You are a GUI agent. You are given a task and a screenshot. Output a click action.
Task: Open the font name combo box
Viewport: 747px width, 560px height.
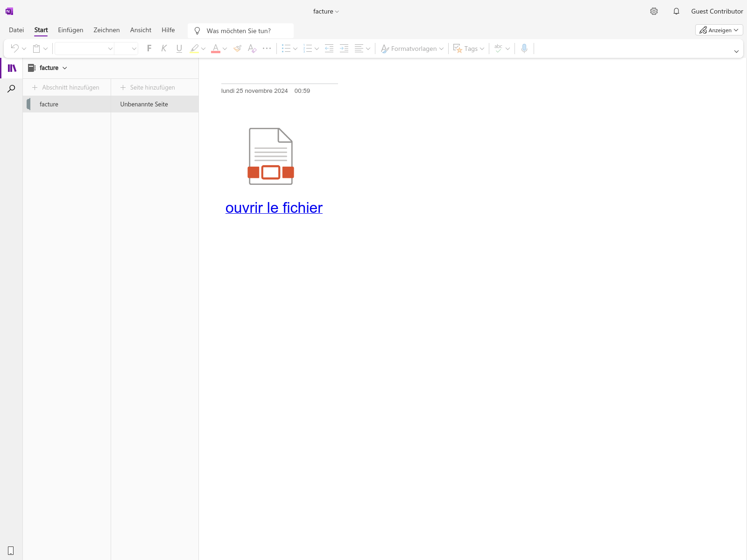(x=85, y=49)
